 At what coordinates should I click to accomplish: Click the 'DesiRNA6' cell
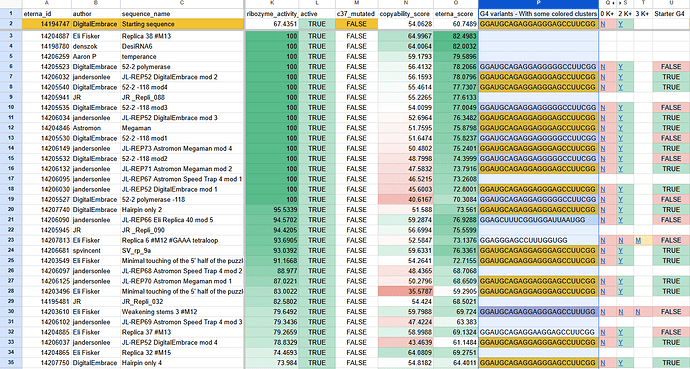coord(182,46)
